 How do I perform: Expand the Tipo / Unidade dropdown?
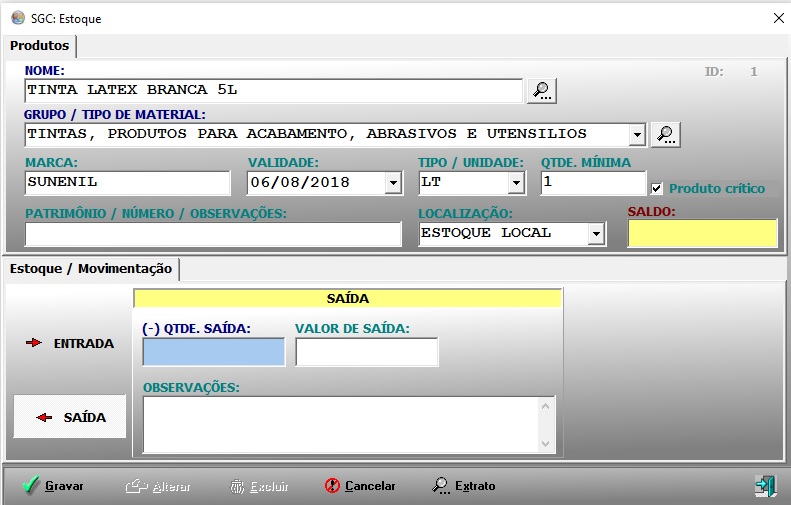(516, 183)
